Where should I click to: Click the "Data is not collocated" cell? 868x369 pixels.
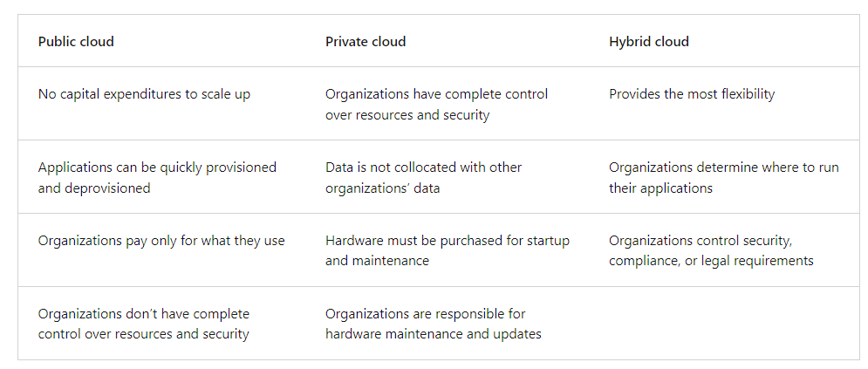tap(424, 175)
